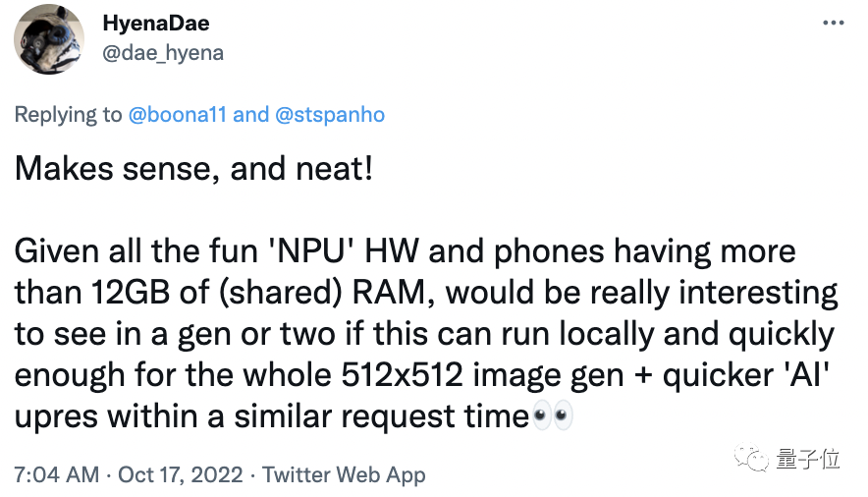Viewport: 868px width, 497px height.
Task: Click the eyes emoji in the tweet
Action: click(x=551, y=418)
